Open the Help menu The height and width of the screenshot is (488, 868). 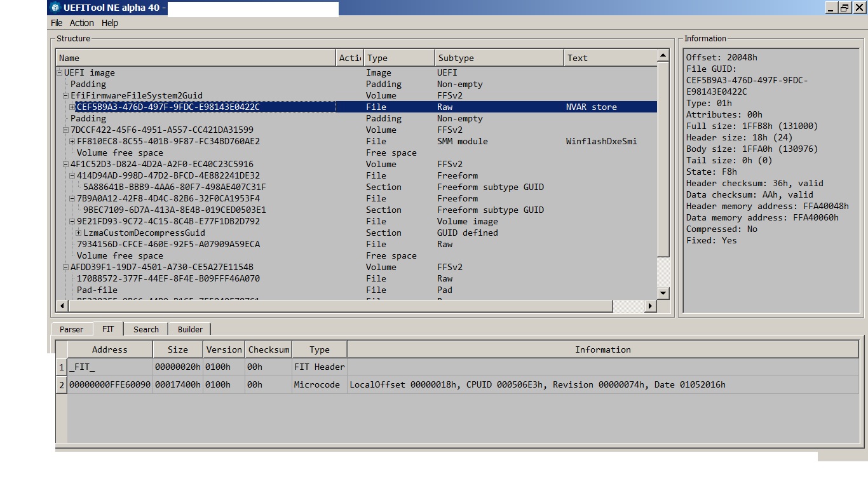[109, 23]
